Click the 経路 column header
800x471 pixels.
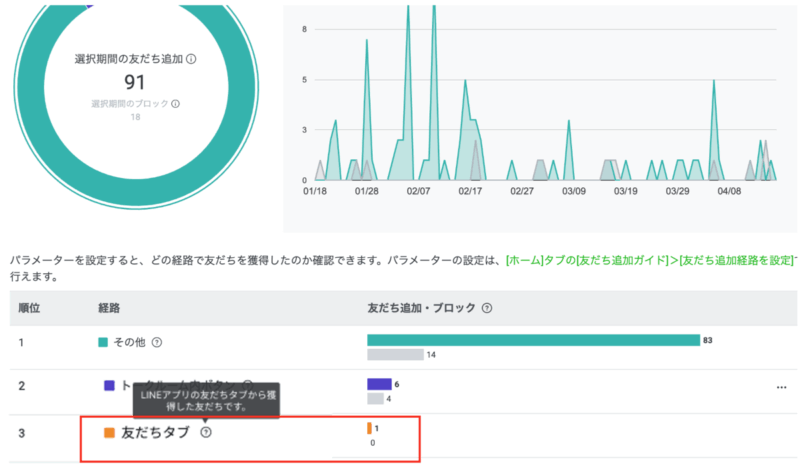(x=109, y=308)
